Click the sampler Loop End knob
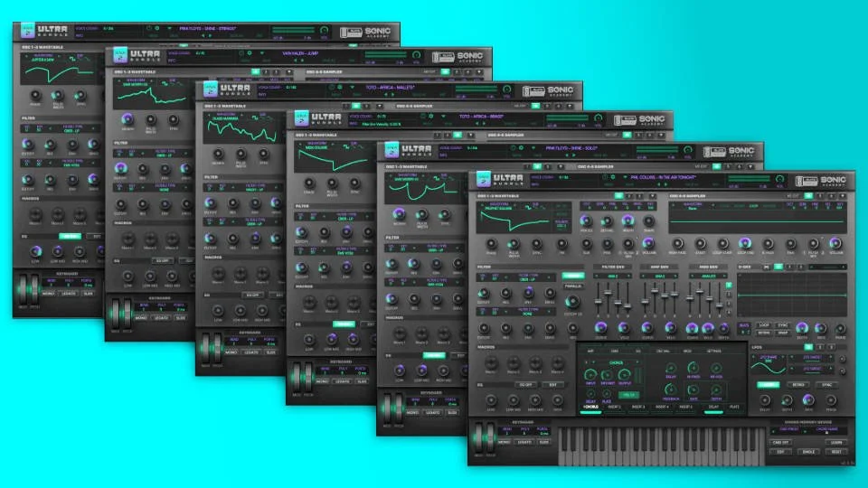The image size is (868, 488). click(x=744, y=243)
